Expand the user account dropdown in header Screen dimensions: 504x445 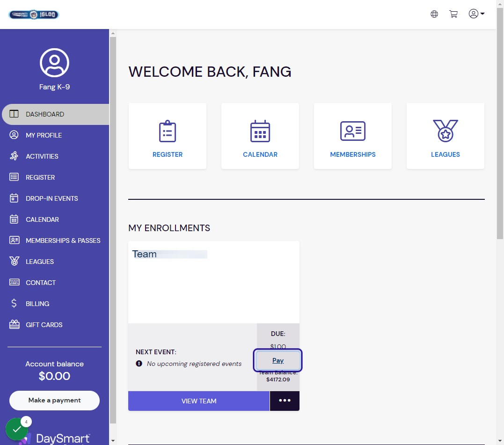[476, 14]
